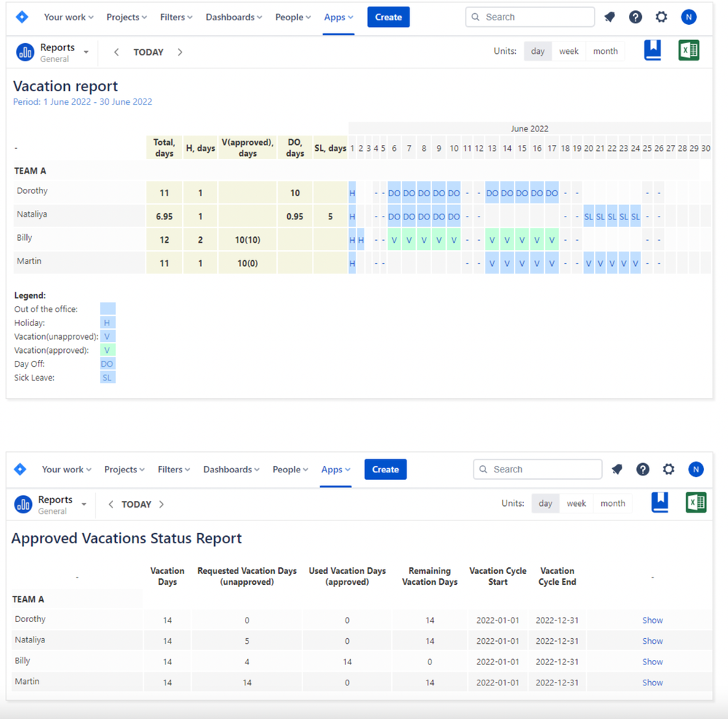Viewport: 728px width, 719px height.
Task: Open Apps menu in bottom navigation
Action: [336, 469]
